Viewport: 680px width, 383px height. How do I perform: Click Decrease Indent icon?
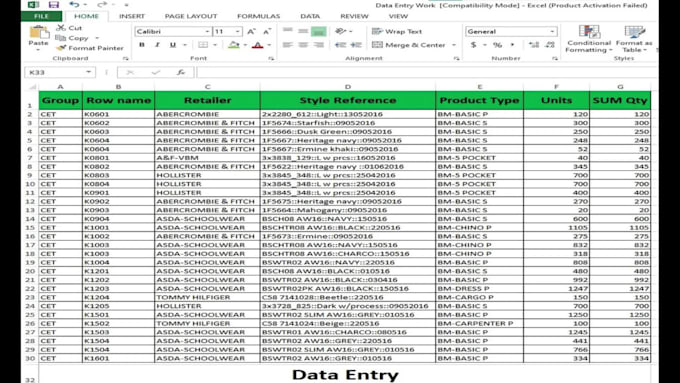pyautogui.click(x=340, y=45)
